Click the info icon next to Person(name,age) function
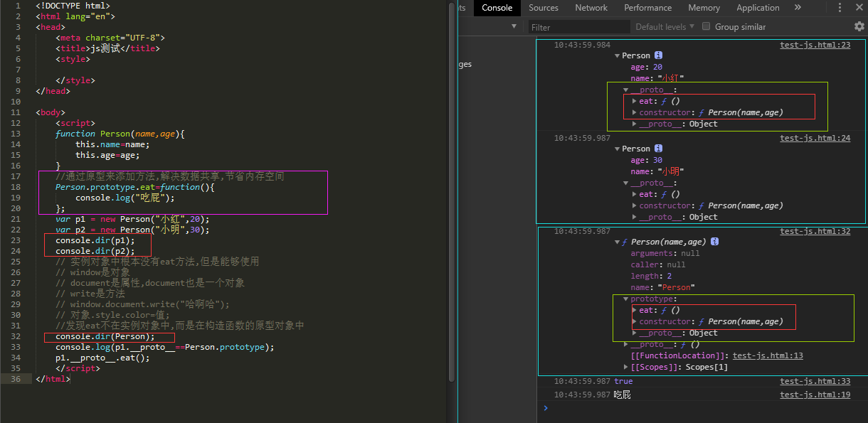 (x=714, y=241)
